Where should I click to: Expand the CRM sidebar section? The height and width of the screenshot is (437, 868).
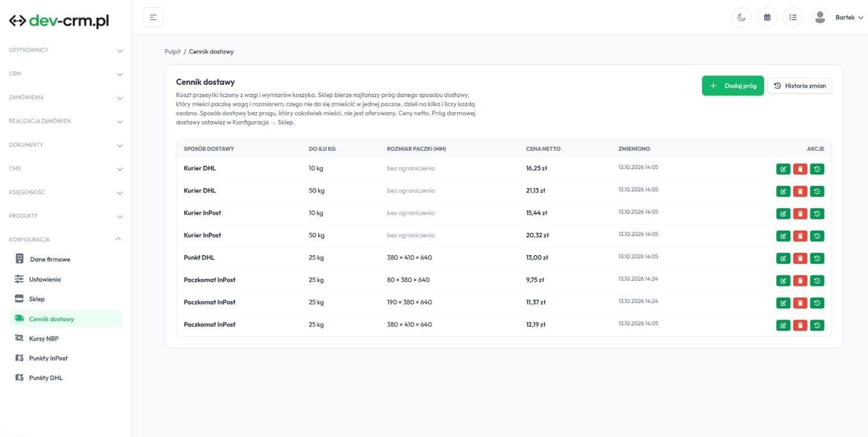click(66, 74)
